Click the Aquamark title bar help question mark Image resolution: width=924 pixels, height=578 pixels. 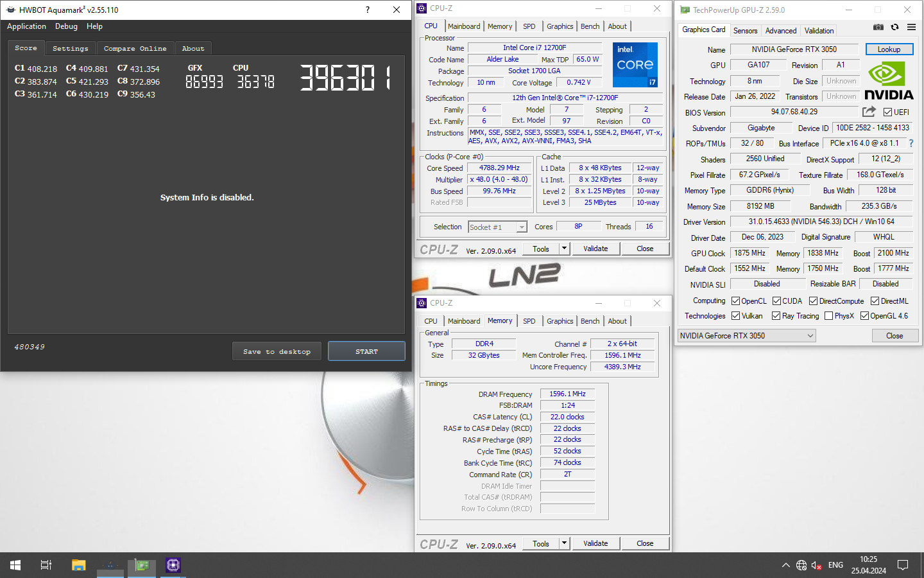[x=367, y=10]
